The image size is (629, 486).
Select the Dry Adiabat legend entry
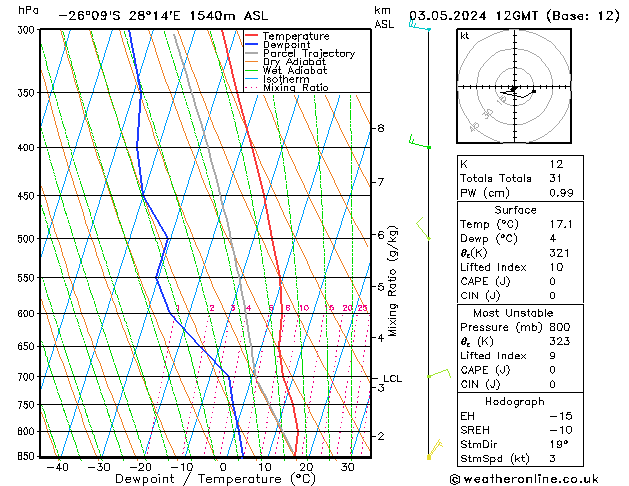pos(286,62)
